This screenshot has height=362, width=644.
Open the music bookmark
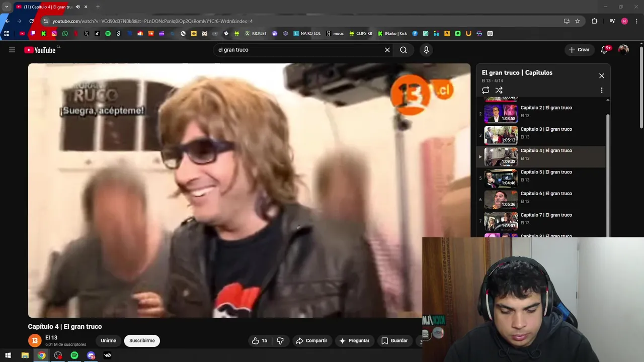tap(335, 34)
